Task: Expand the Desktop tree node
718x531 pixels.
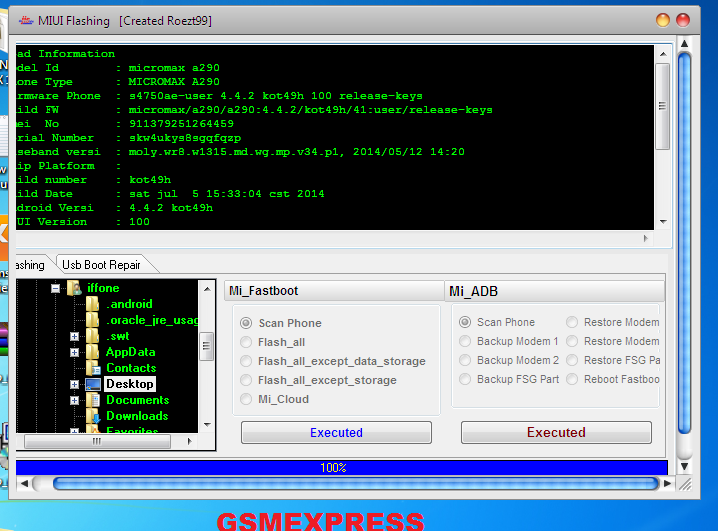Action: click(74, 385)
